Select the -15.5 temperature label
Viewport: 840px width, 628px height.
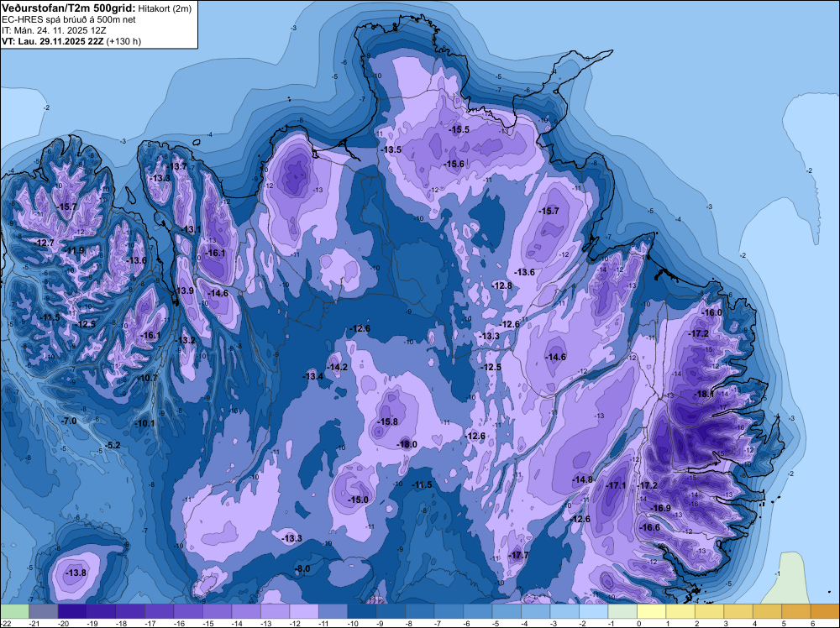pyautogui.click(x=459, y=130)
